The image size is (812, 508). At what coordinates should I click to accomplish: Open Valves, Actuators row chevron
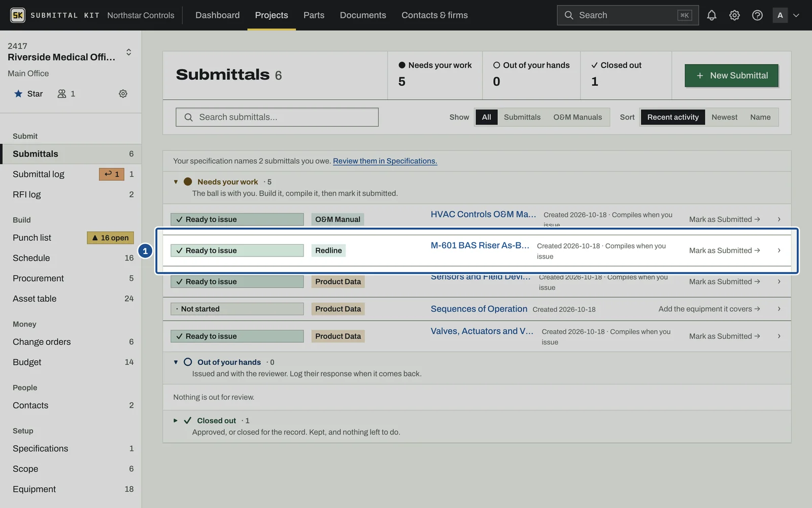(x=779, y=336)
